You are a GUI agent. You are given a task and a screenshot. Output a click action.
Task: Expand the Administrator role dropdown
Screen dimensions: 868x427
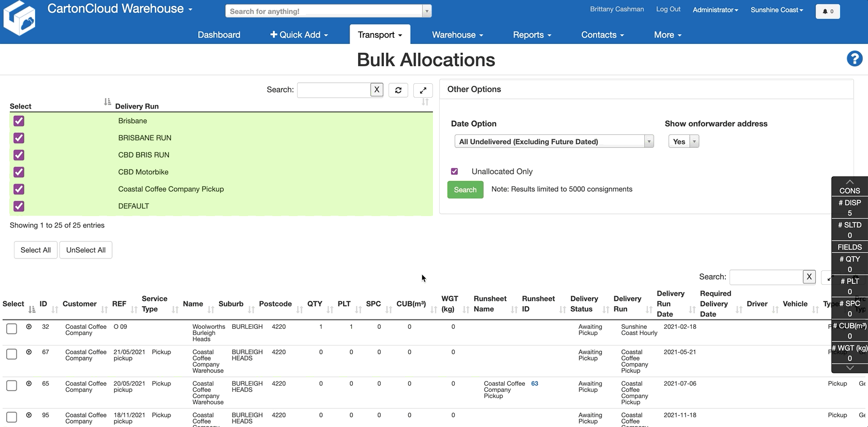[x=715, y=10]
